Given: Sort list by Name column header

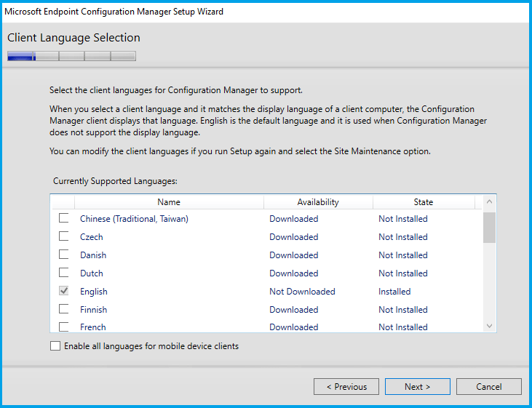Looking at the screenshot, I should tap(169, 202).
